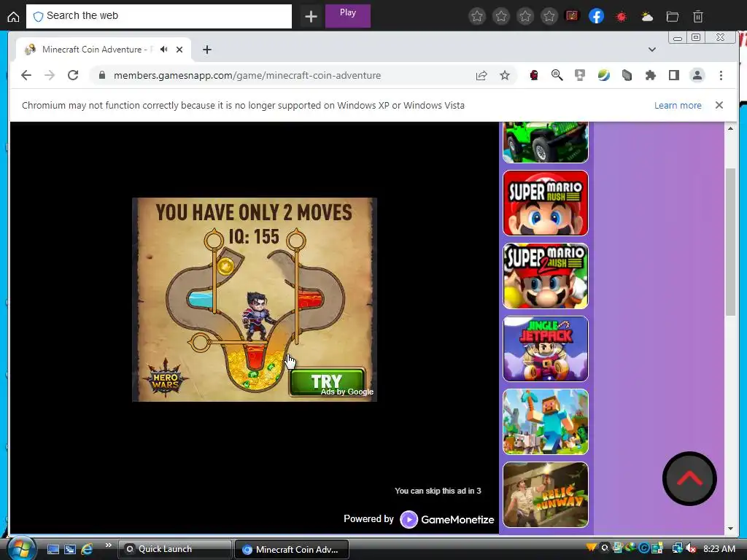Viewport: 747px width, 560px height.
Task: Reload the current page
Action: click(x=72, y=75)
